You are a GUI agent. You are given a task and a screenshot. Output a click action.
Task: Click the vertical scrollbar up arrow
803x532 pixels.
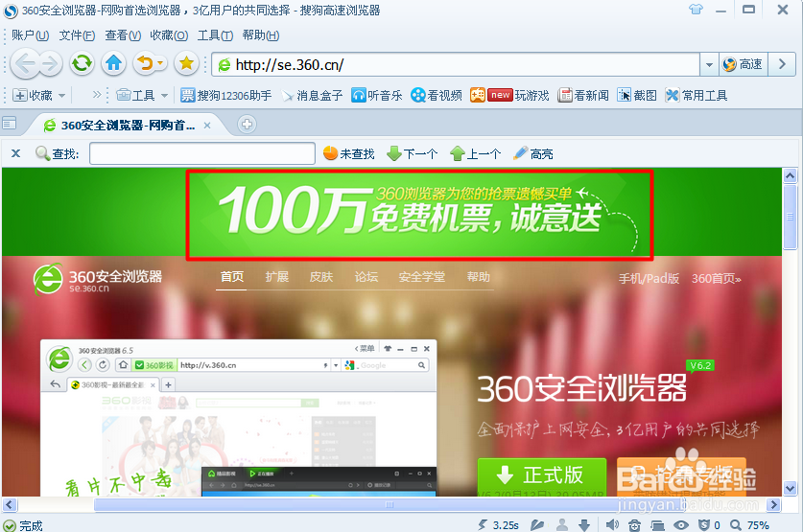[x=790, y=176]
